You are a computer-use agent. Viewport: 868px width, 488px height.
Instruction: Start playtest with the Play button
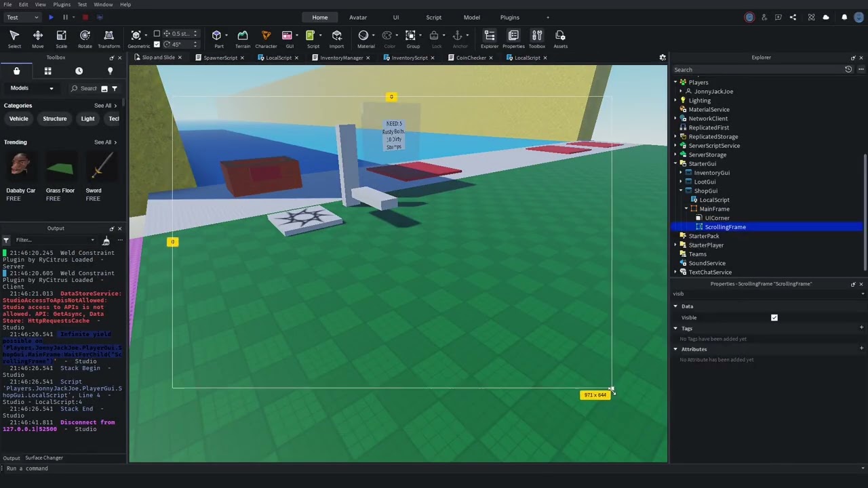(51, 17)
